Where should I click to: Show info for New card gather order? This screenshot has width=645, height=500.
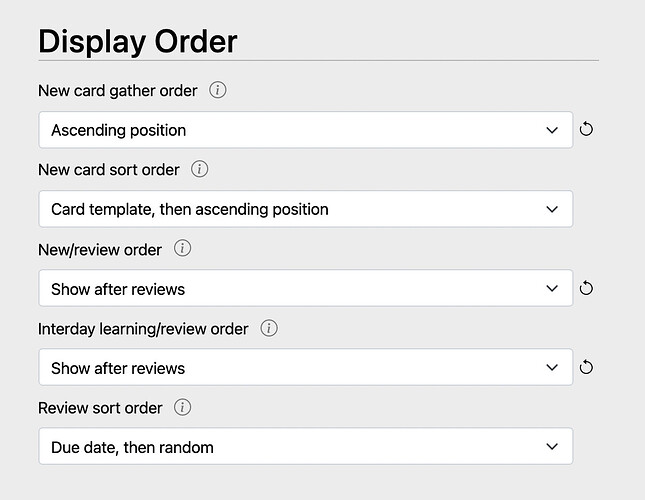pos(218,91)
